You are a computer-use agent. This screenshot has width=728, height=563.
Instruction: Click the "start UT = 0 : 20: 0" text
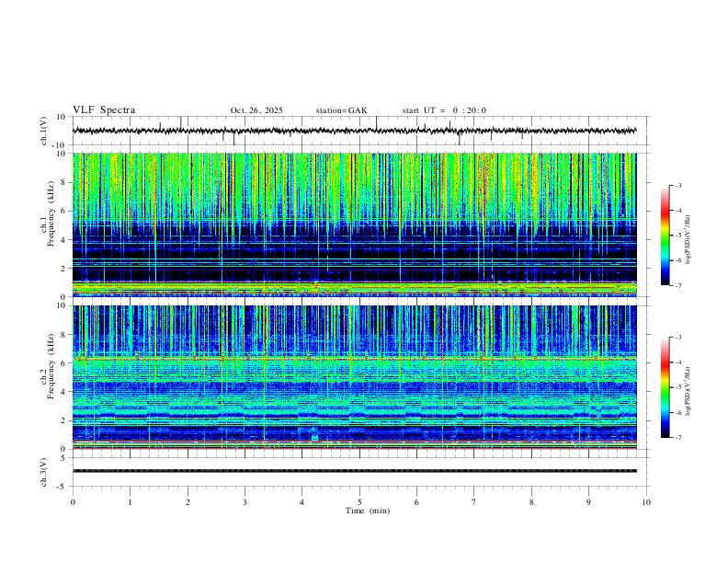pos(444,110)
